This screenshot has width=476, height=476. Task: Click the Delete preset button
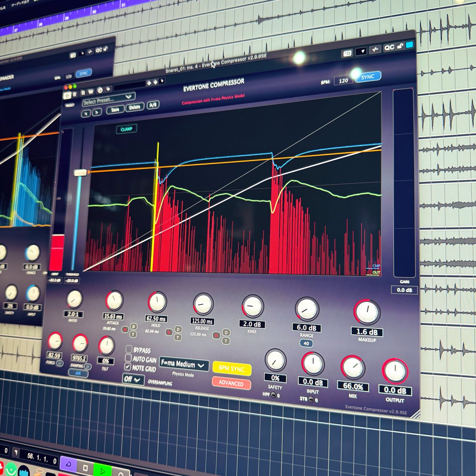click(135, 107)
